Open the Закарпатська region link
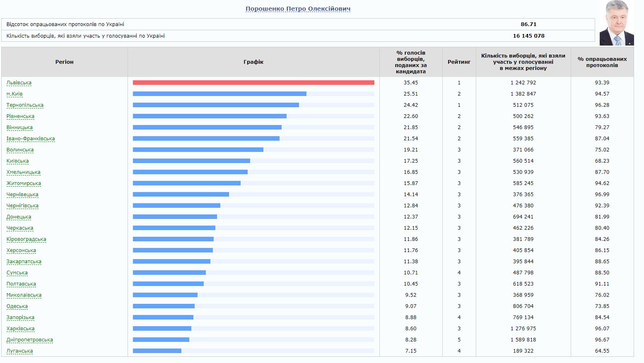 tap(24, 262)
